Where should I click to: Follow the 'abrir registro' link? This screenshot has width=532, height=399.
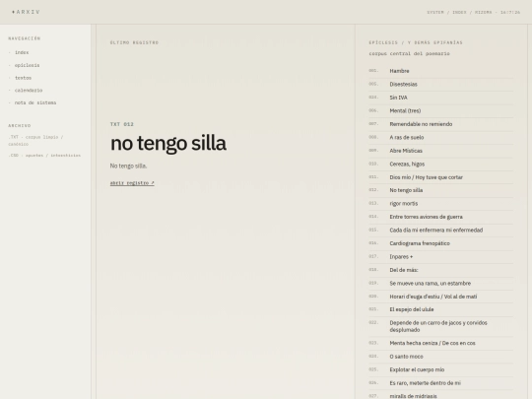[132, 183]
